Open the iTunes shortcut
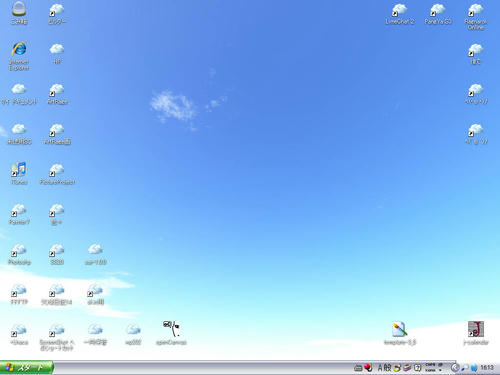 pos(19,169)
